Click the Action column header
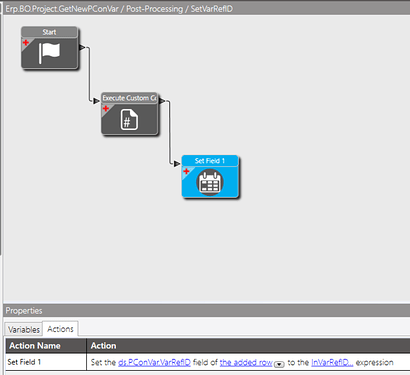The width and height of the screenshot is (410, 375). (248, 346)
